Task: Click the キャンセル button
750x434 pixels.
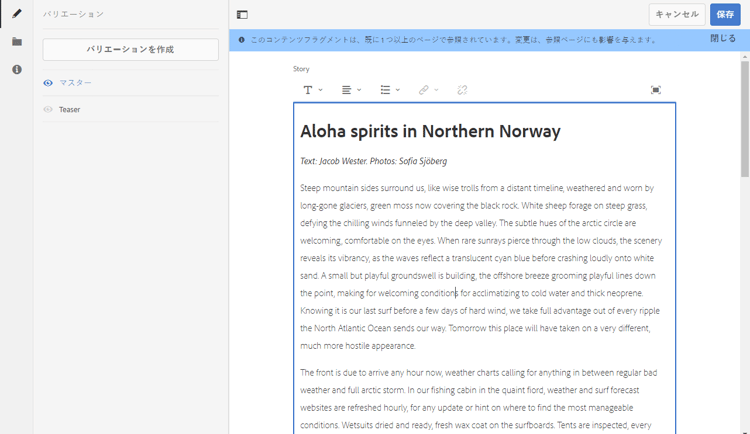Action: coord(677,14)
